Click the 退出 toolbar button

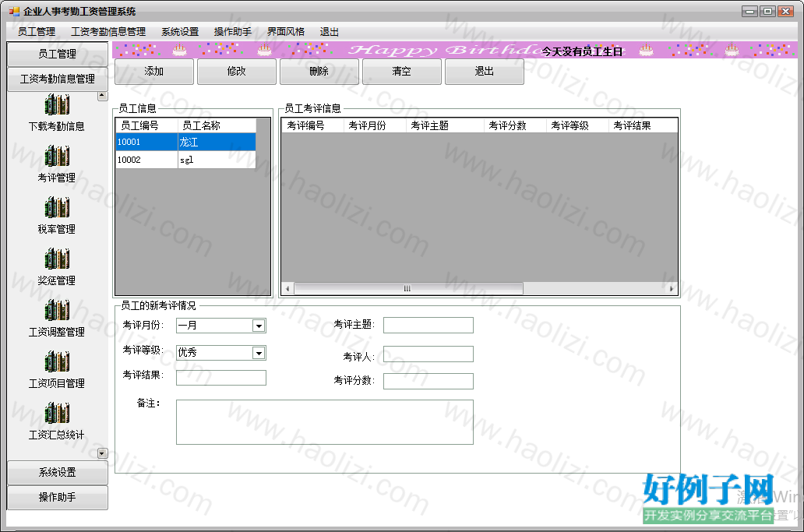(484, 71)
